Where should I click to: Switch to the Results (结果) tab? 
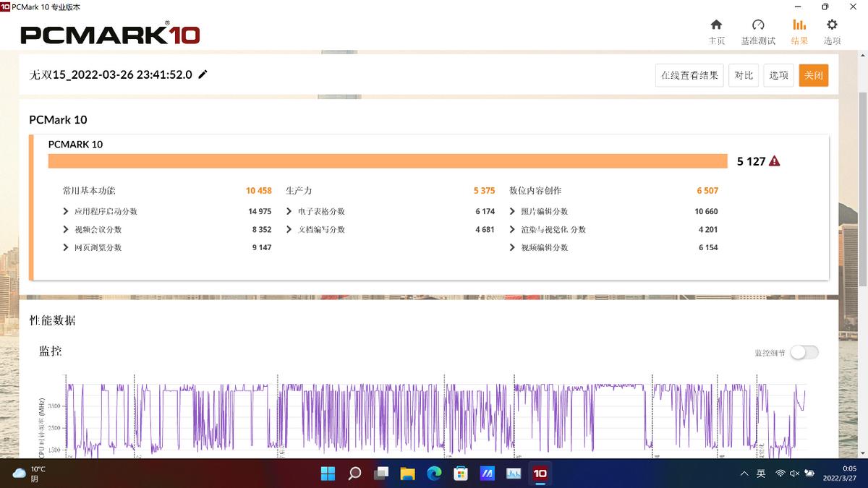click(x=799, y=31)
